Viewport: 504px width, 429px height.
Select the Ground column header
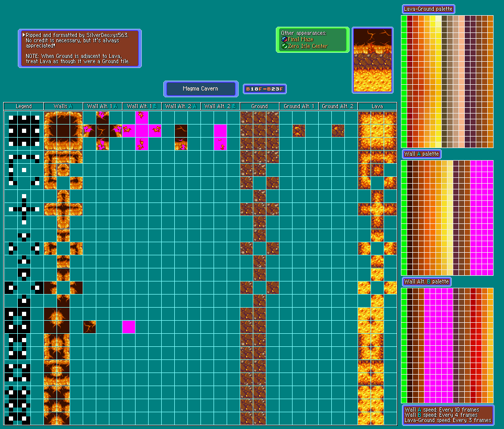[260, 106]
